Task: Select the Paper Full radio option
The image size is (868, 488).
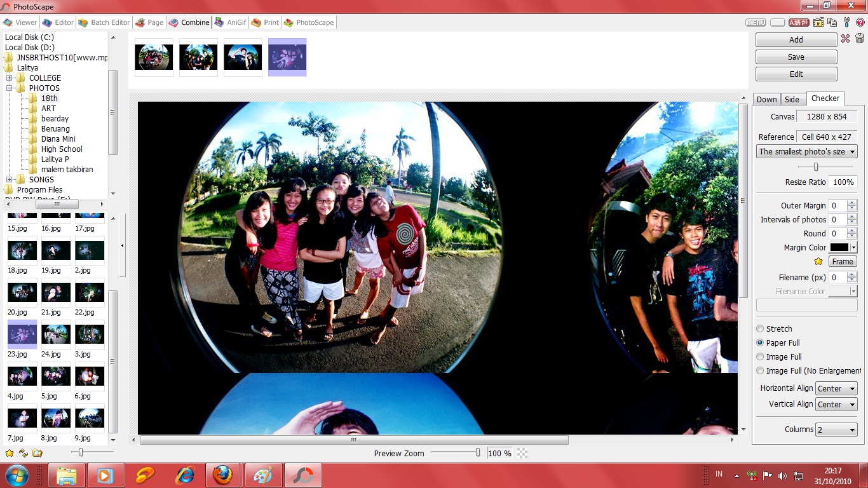Action: [x=760, y=342]
